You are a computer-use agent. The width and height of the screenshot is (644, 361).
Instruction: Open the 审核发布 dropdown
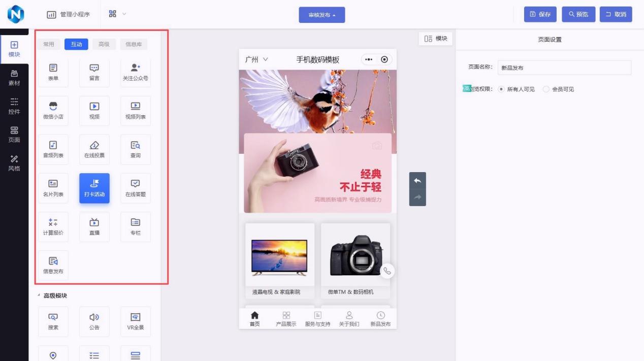point(321,15)
